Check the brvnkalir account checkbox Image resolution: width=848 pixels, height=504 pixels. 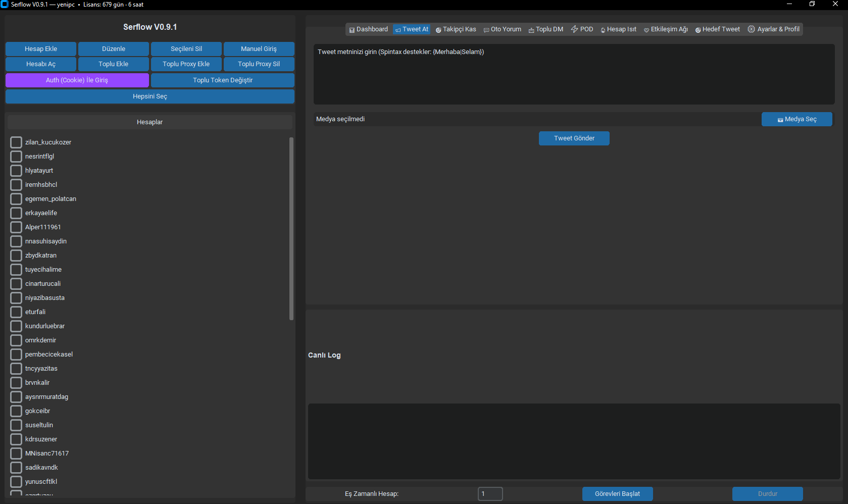click(16, 383)
